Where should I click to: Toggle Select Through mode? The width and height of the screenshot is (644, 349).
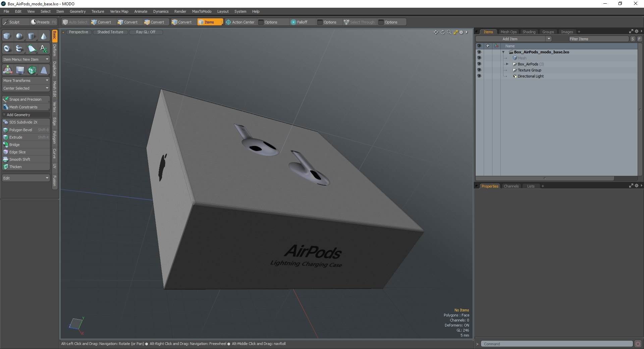[359, 22]
